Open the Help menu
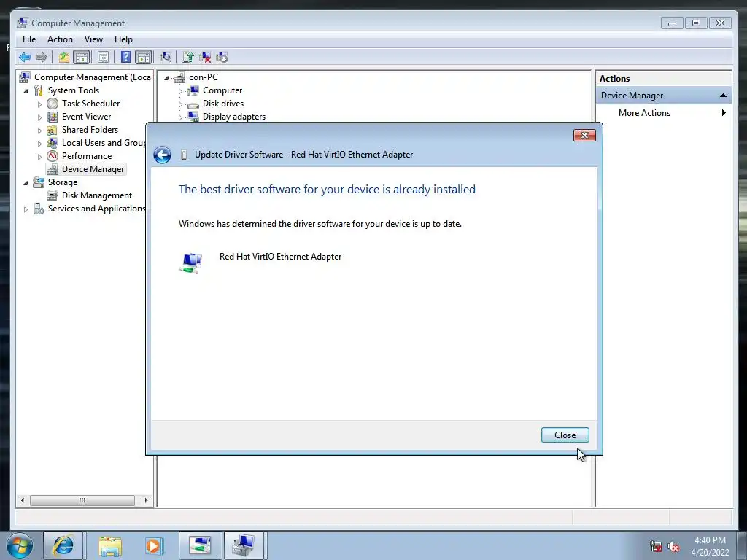The height and width of the screenshot is (560, 747). [x=123, y=39]
